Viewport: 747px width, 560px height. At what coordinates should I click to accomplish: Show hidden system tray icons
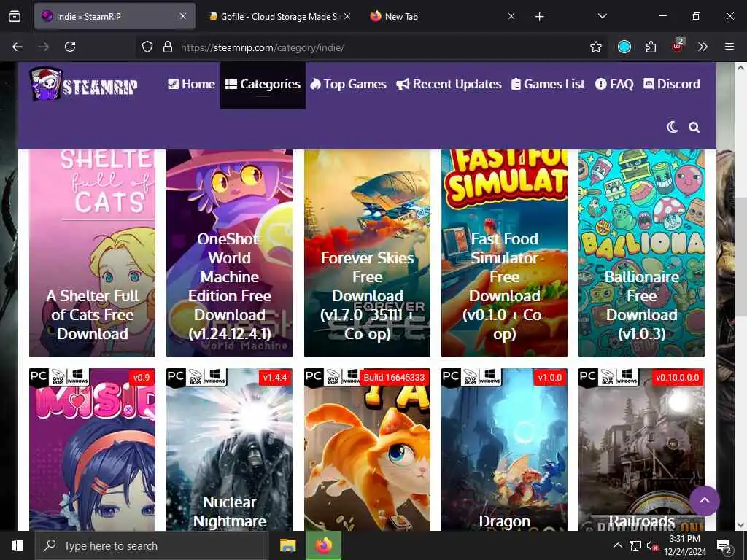point(617,545)
